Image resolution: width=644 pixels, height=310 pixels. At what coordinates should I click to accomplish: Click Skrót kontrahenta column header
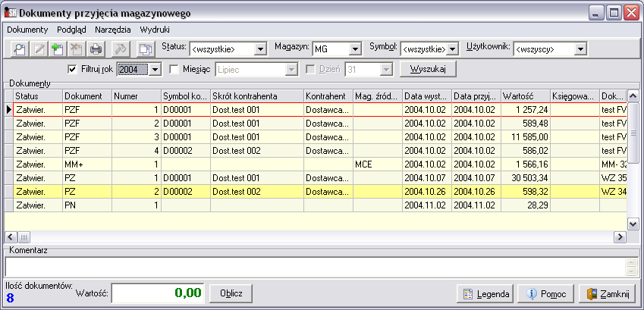tap(257, 96)
